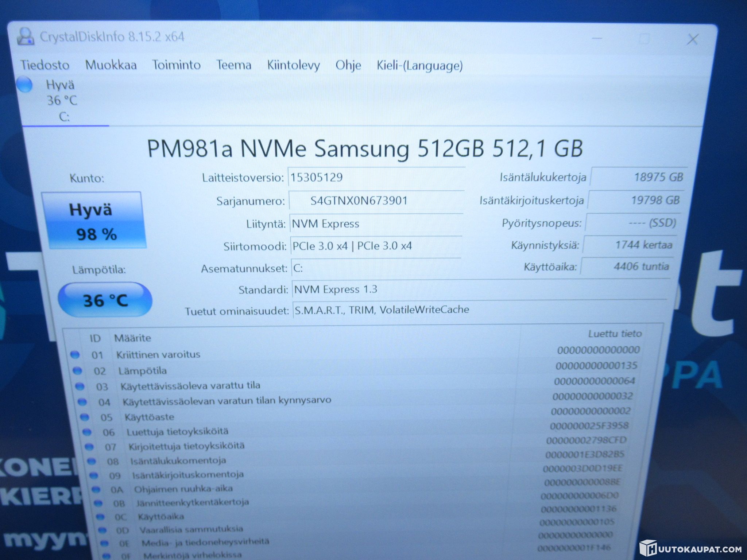Screen dimensions: 747x560
Task: Click status dot of Kriittinen varoitus row
Action: pos(75,354)
